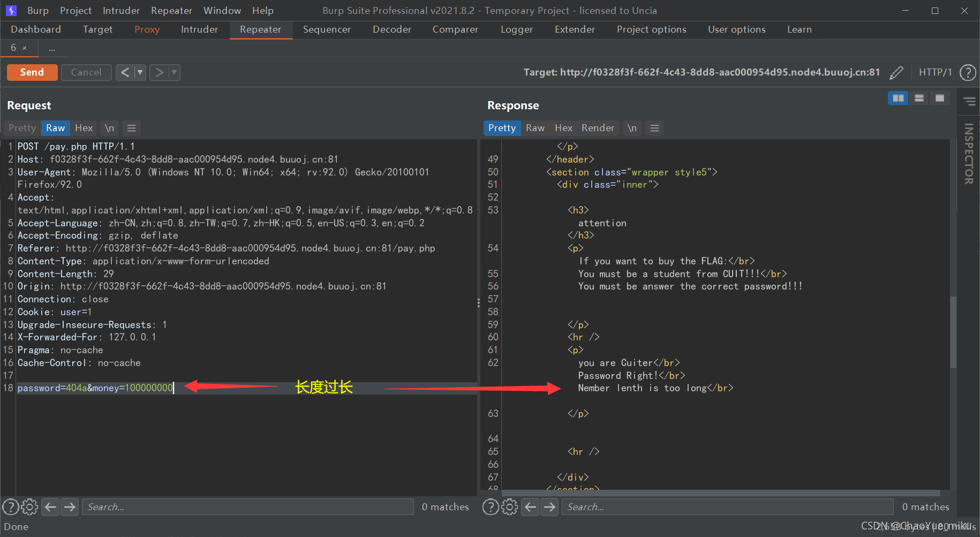The height and width of the screenshot is (537, 980).
Task: Open the Intruder menu in menu bar
Action: pos(121,11)
